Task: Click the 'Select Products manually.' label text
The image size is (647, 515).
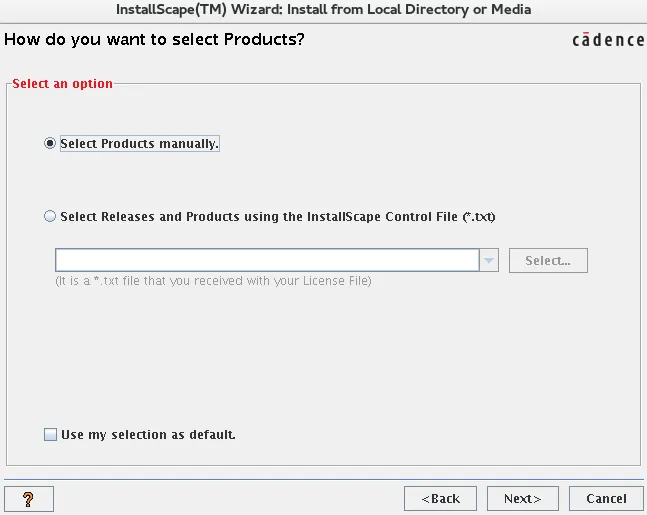Action: [x=139, y=144]
